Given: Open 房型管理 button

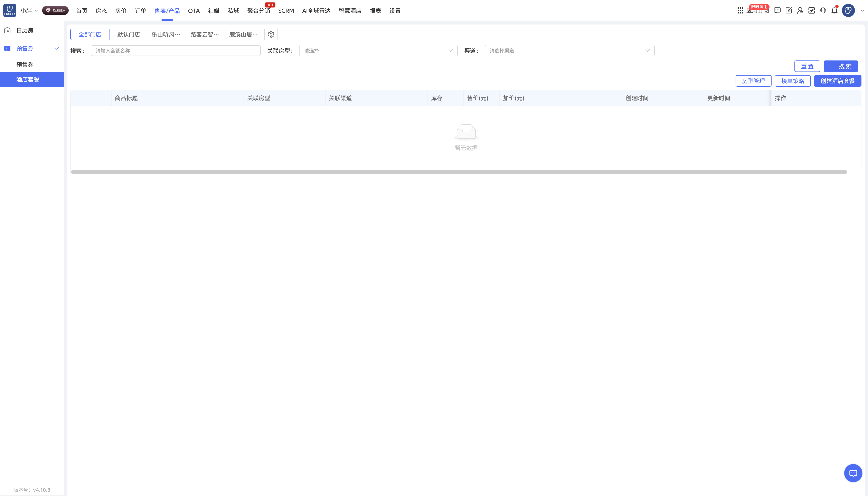Looking at the screenshot, I should point(754,81).
